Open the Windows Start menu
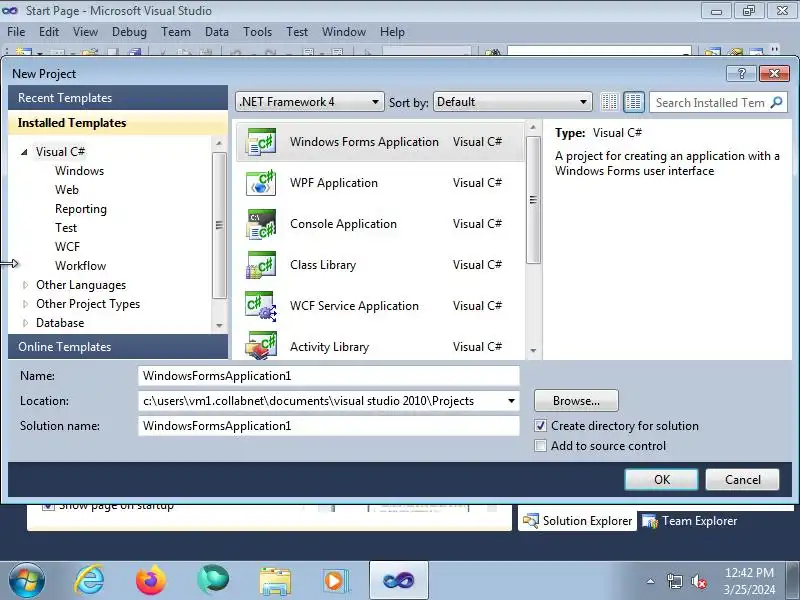The width and height of the screenshot is (800, 600). 27,580
